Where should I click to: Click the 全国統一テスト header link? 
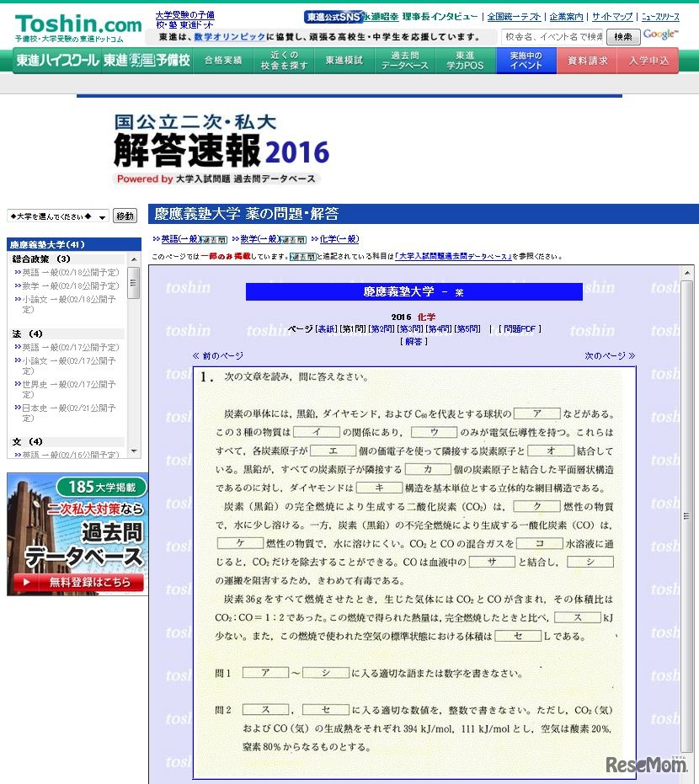[x=513, y=16]
